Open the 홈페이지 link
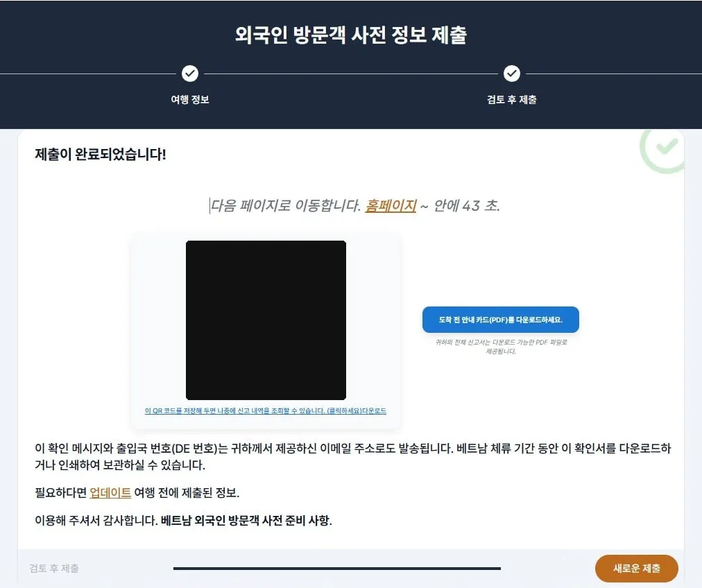 pos(391,205)
